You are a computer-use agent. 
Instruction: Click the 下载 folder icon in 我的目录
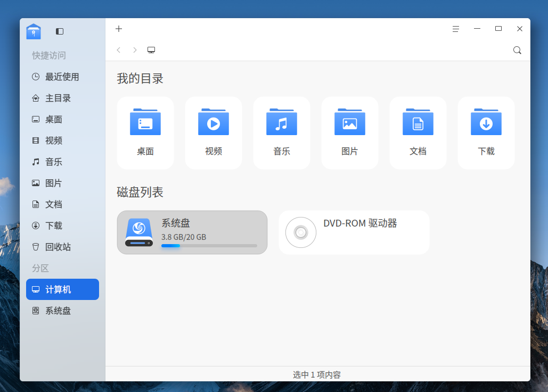pyautogui.click(x=486, y=122)
